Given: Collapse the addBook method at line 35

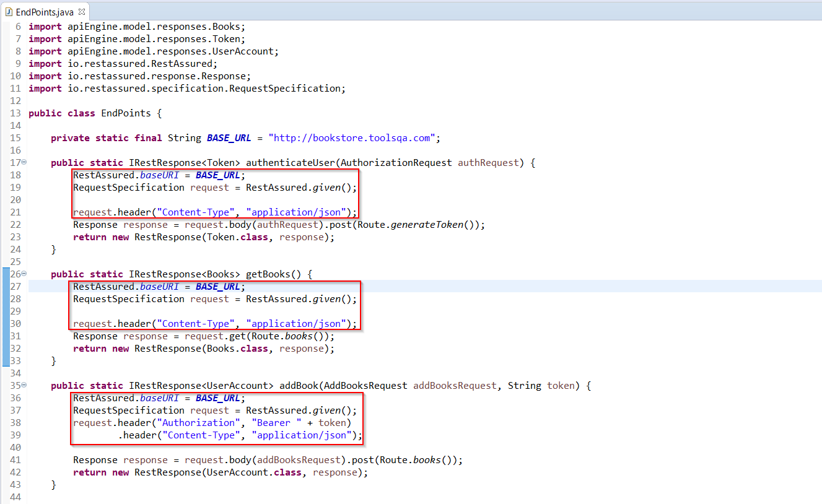Looking at the screenshot, I should 24,385.
